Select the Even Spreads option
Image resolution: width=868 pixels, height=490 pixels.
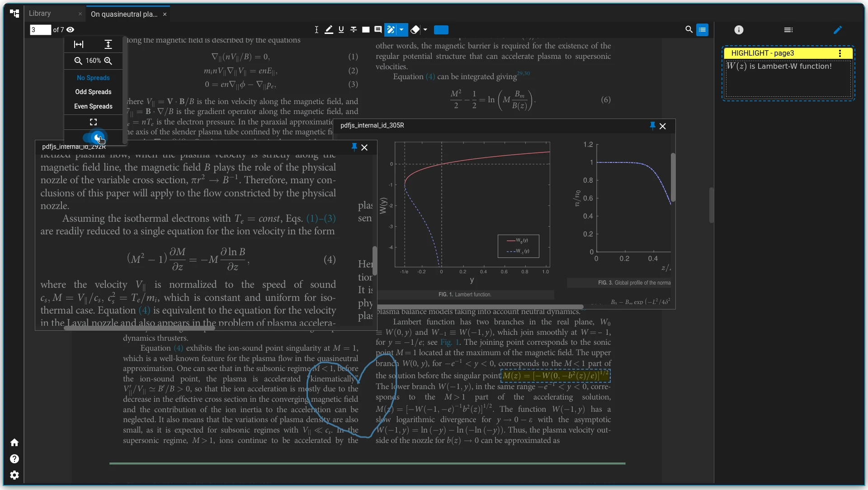tap(93, 106)
